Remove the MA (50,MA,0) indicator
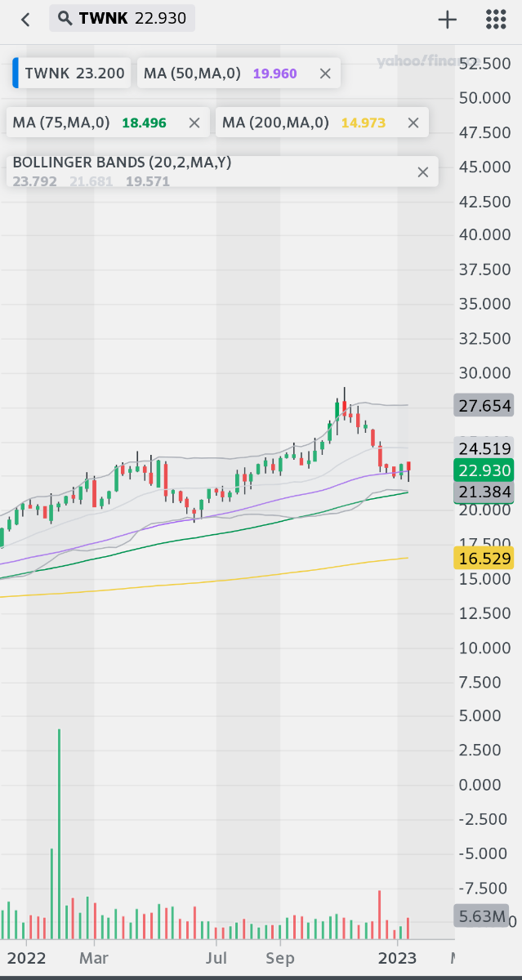522x980 pixels. click(325, 73)
